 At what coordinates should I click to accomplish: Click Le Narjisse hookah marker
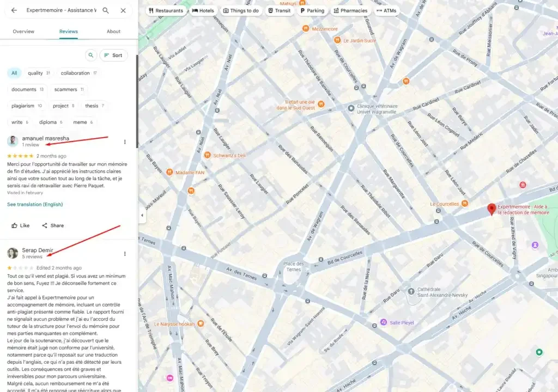click(x=201, y=324)
